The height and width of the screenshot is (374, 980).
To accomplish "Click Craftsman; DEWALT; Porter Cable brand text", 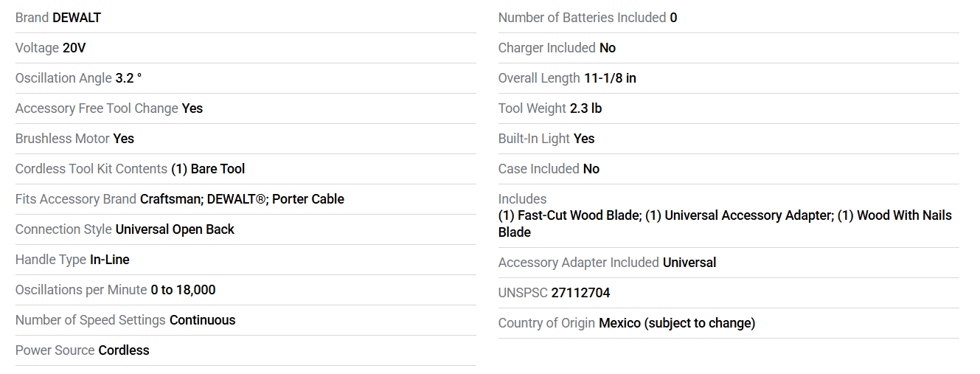I will coord(242,199).
